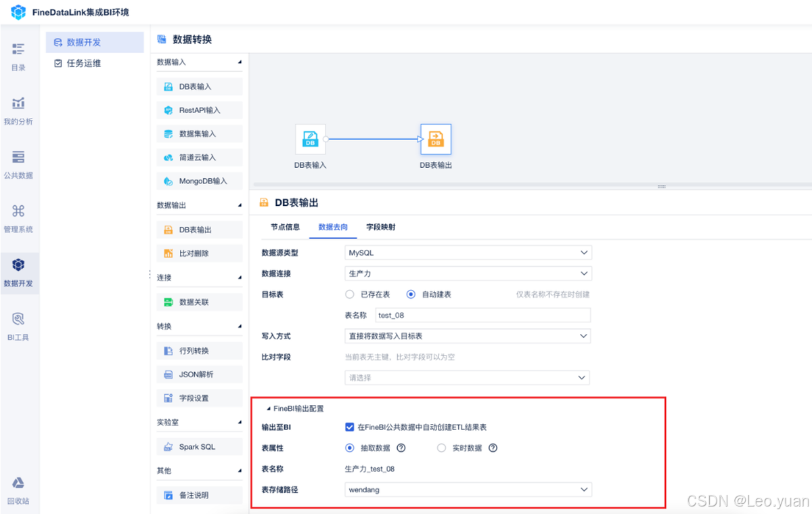Select the DB表输入 operator
This screenshot has width=812, height=514.
coord(199,87)
